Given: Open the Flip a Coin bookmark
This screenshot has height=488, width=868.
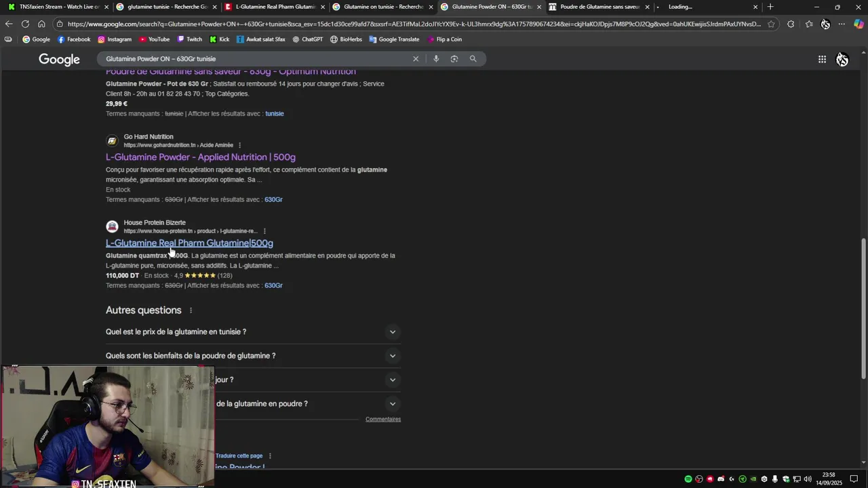Looking at the screenshot, I should (x=446, y=39).
